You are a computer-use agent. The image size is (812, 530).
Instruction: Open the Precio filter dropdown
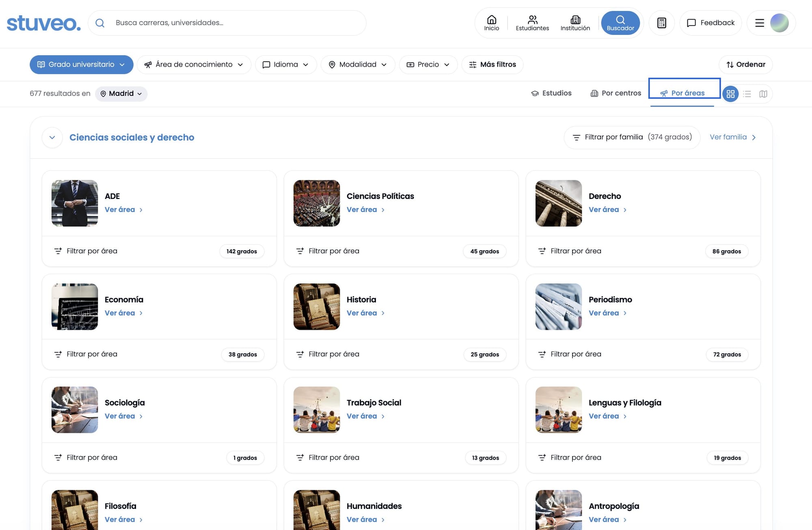click(428, 65)
